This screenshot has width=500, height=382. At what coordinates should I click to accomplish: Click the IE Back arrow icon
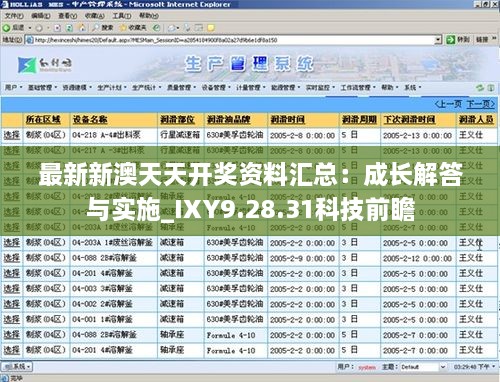[x=7, y=28]
